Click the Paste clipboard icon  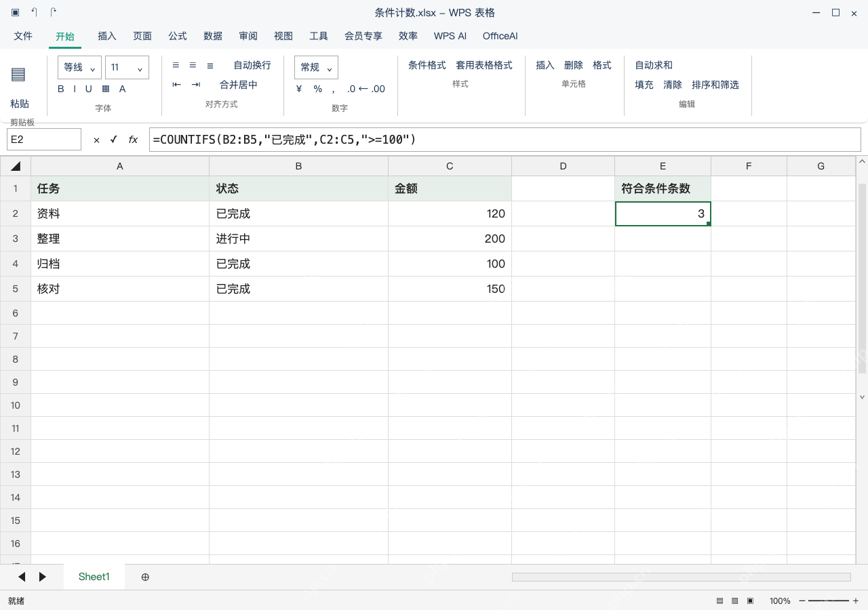point(18,75)
